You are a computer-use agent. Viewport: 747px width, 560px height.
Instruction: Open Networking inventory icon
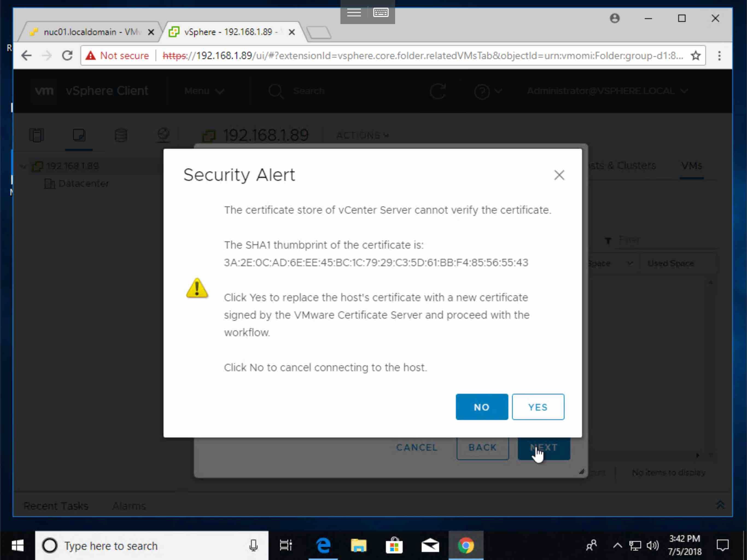point(163,135)
